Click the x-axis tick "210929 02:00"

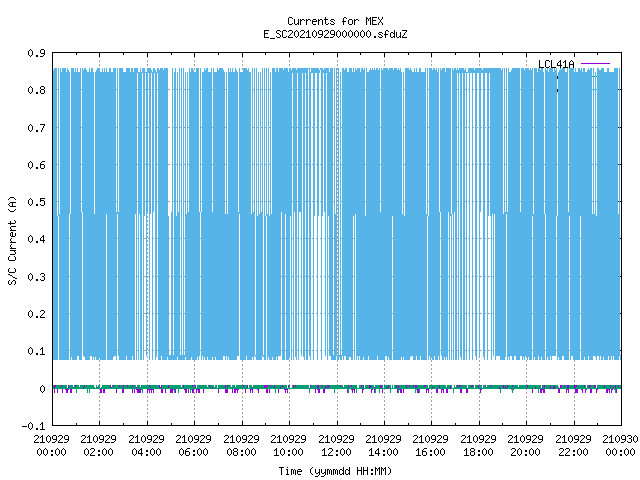[98, 446]
